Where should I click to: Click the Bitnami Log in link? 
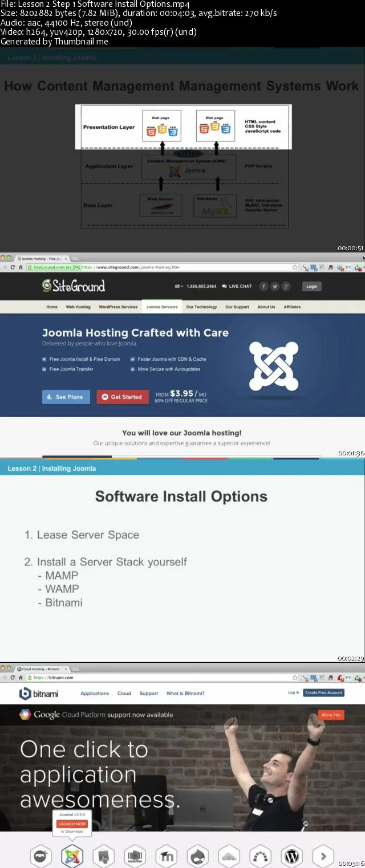point(293,692)
